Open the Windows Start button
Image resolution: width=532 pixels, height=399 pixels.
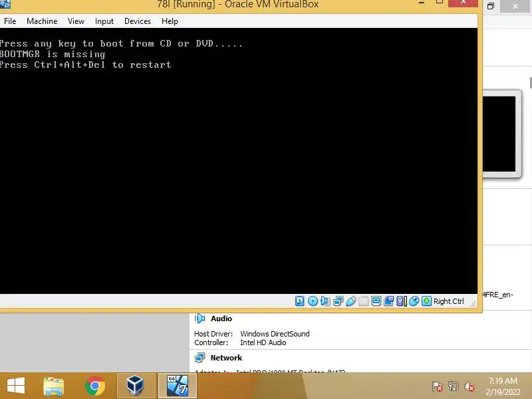[16, 386]
